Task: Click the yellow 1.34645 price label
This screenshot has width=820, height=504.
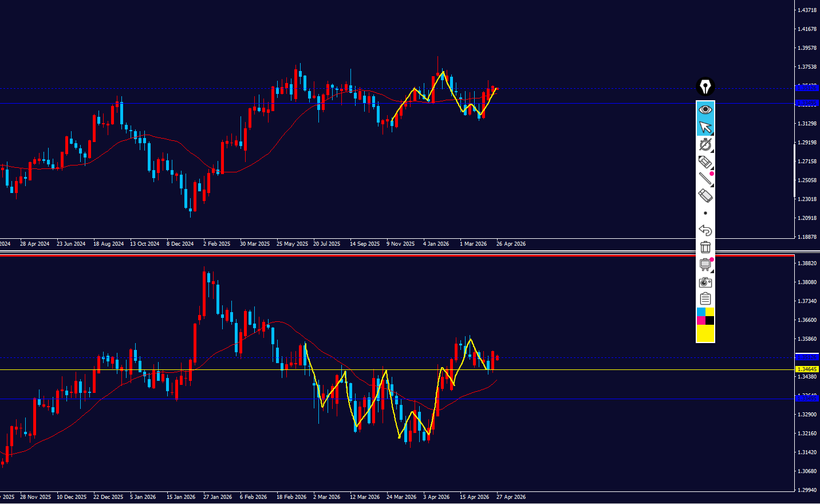Action: pyautogui.click(x=807, y=369)
